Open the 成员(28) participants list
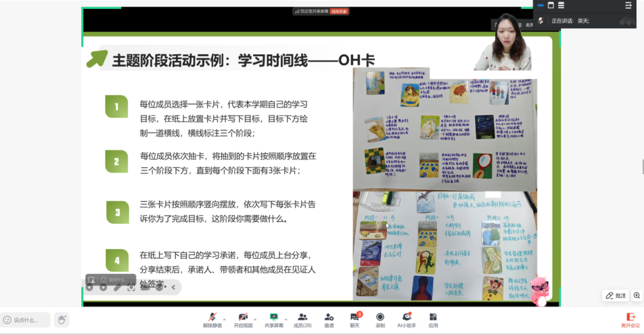 302,317
